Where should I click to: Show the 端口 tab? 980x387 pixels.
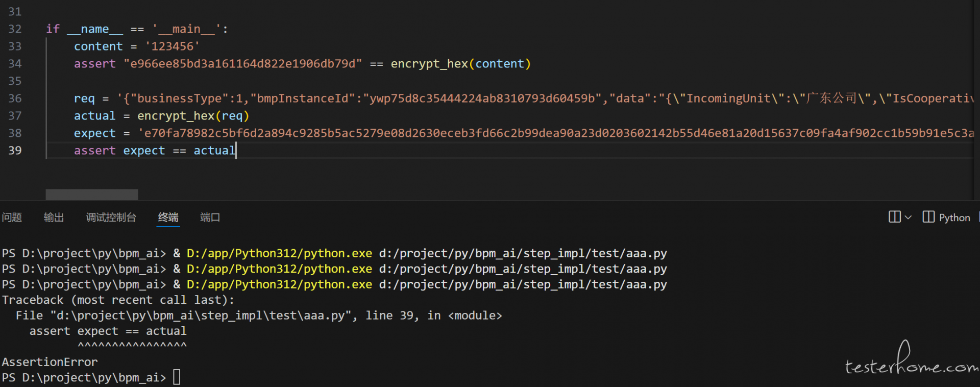[210, 217]
